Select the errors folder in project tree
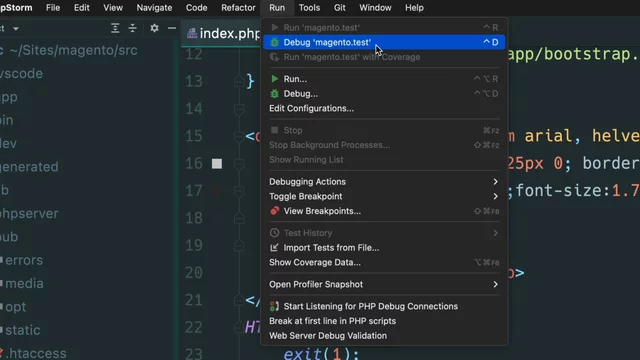This screenshot has width=640, height=360. click(x=24, y=260)
